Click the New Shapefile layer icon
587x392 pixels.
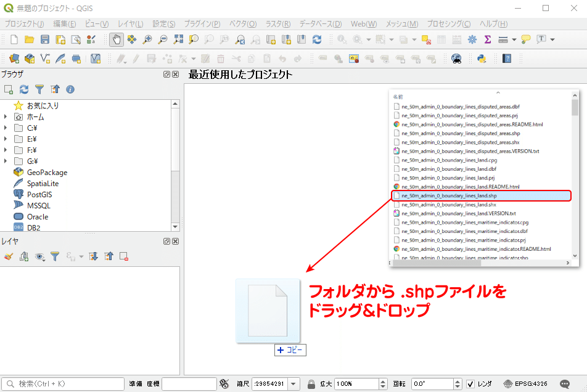(45, 59)
